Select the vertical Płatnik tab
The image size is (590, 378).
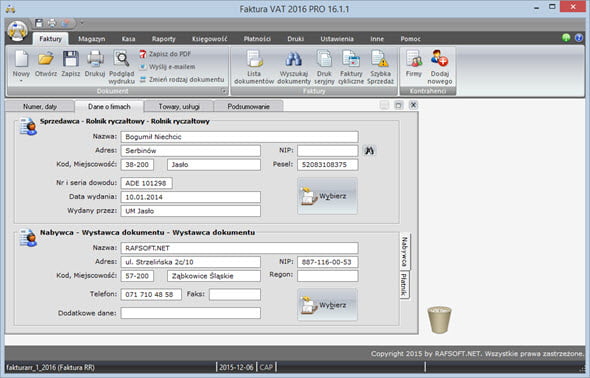coord(404,285)
